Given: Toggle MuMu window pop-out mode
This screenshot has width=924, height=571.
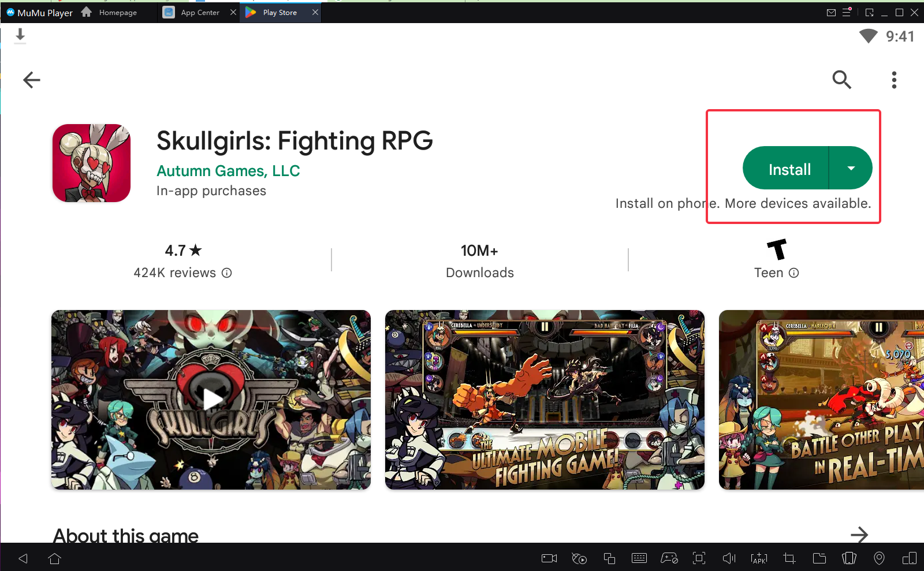Looking at the screenshot, I should pyautogui.click(x=869, y=12).
